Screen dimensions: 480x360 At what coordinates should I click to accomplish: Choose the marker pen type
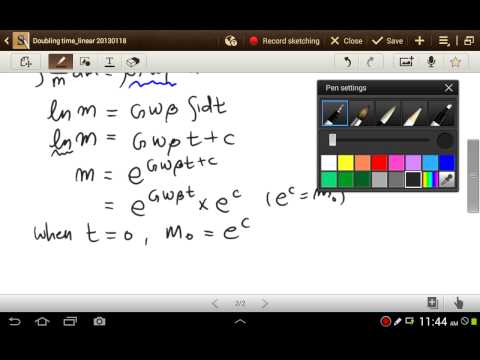442,113
